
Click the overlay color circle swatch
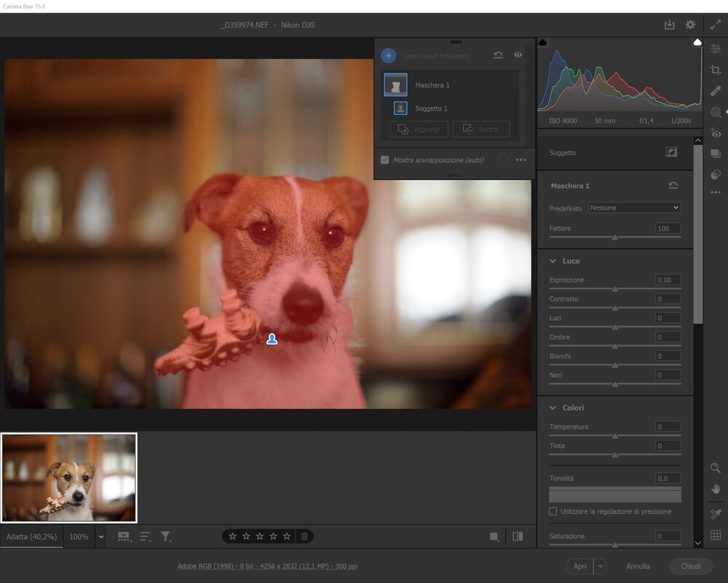503,160
